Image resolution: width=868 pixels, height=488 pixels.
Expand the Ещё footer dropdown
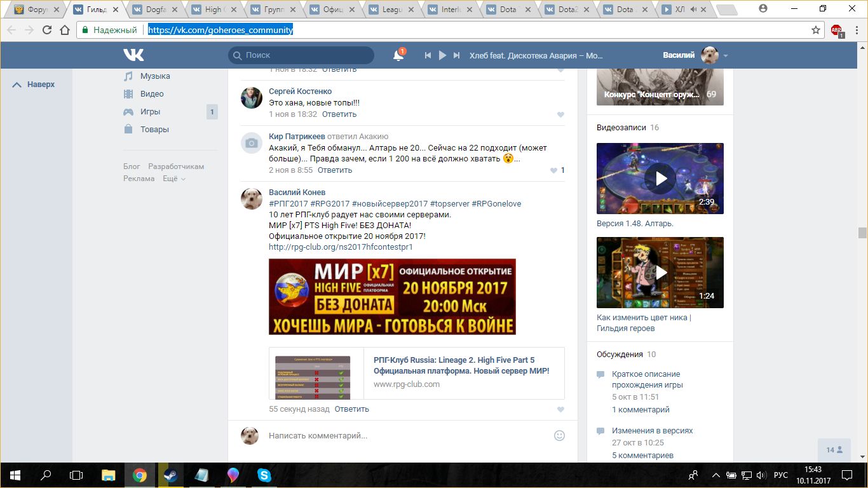pos(173,179)
